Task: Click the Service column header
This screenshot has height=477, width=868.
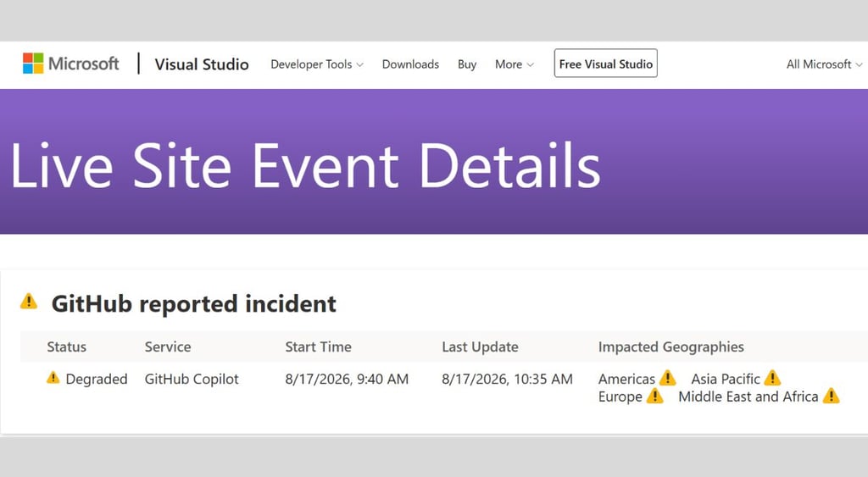Action: tap(168, 347)
